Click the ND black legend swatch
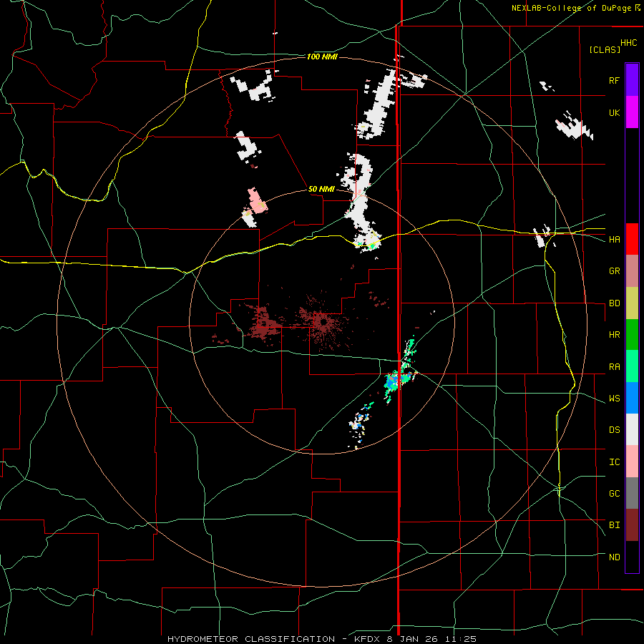Viewport: 644px width, 644px height. [x=632, y=557]
